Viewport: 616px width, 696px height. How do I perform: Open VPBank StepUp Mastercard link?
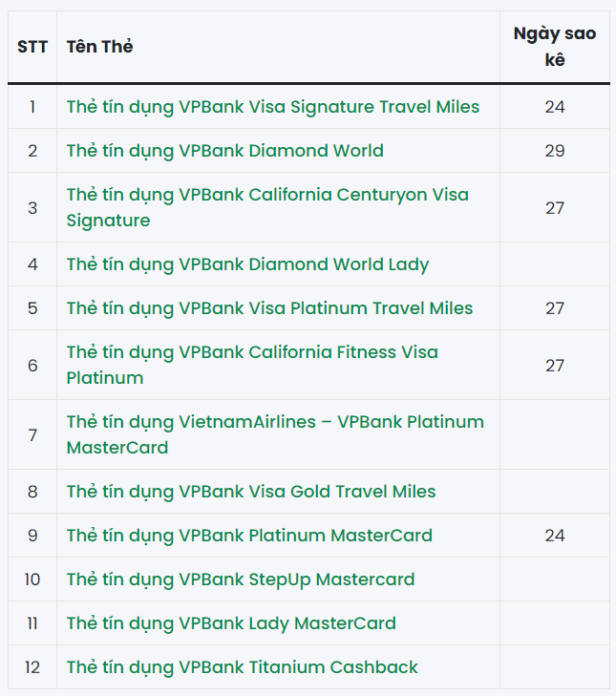coord(241,580)
